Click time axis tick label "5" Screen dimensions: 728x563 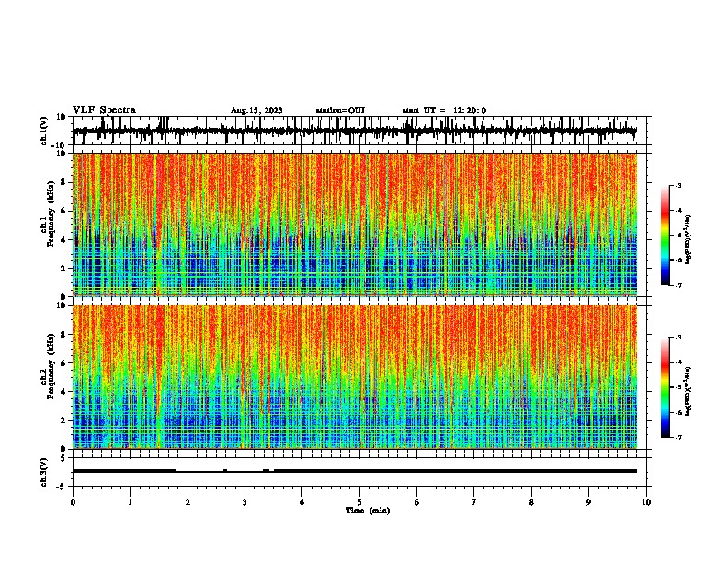(x=359, y=502)
